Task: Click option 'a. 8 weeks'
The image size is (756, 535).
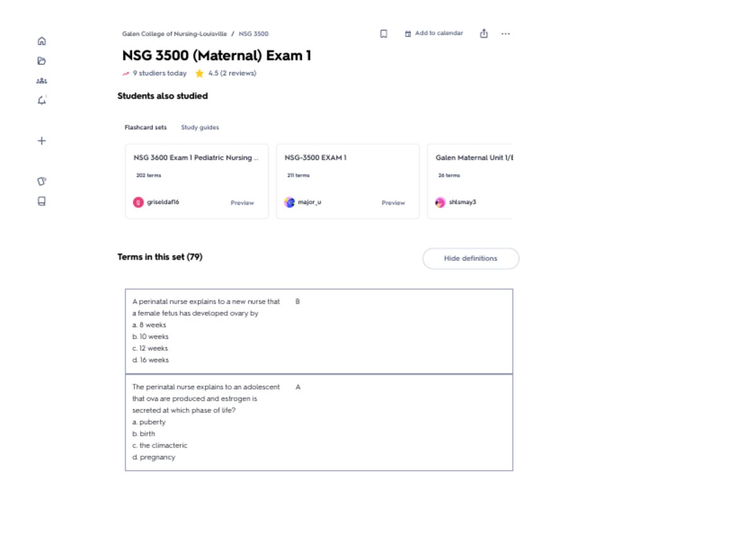Action: pyautogui.click(x=149, y=325)
